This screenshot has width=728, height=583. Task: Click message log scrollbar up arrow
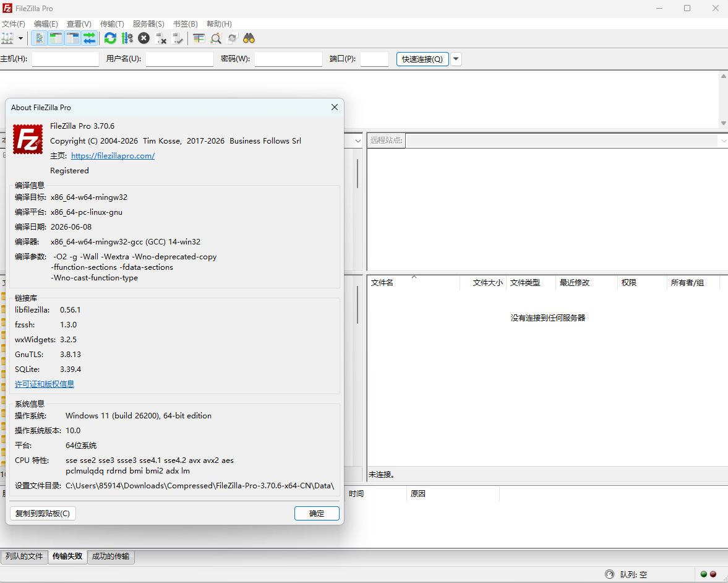(x=723, y=76)
